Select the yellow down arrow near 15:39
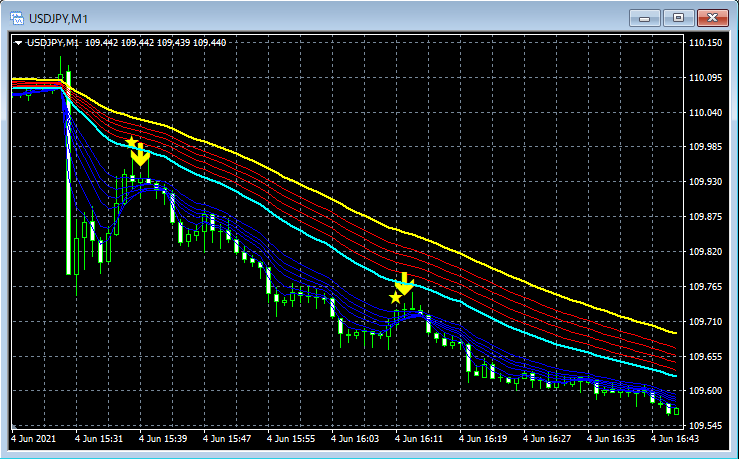This screenshot has width=739, height=459. 140,155
